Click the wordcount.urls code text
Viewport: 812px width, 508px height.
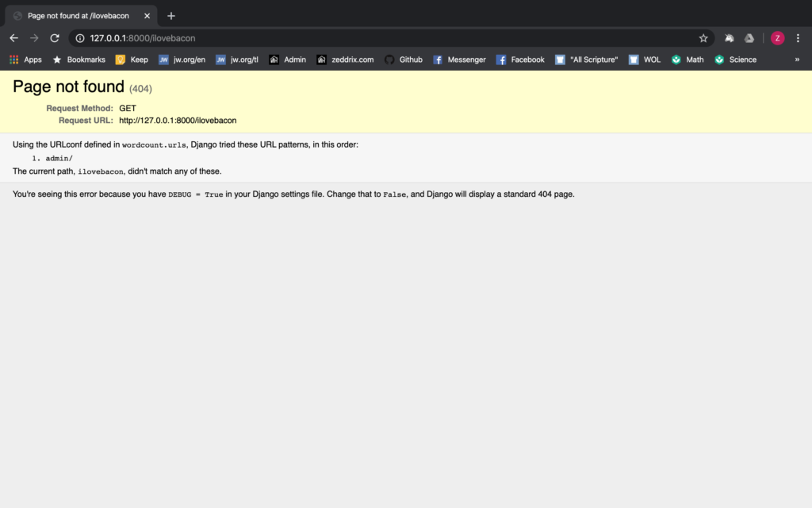[x=154, y=145]
